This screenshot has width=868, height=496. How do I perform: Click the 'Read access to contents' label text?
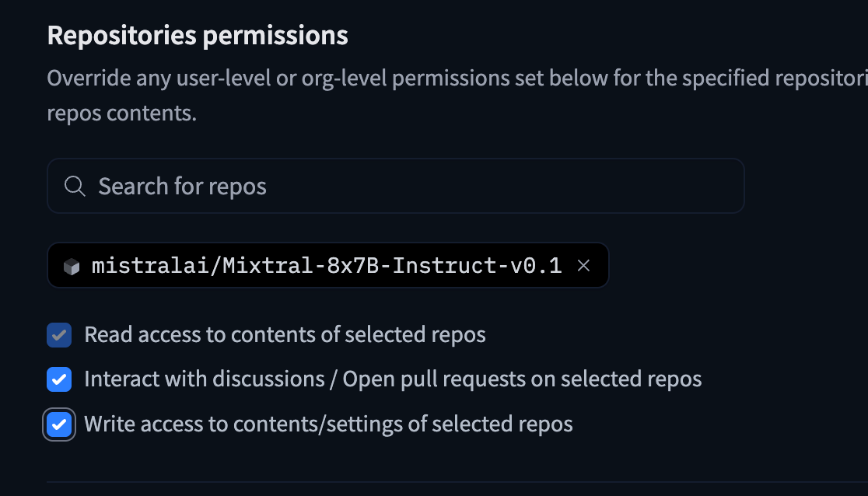pos(285,335)
